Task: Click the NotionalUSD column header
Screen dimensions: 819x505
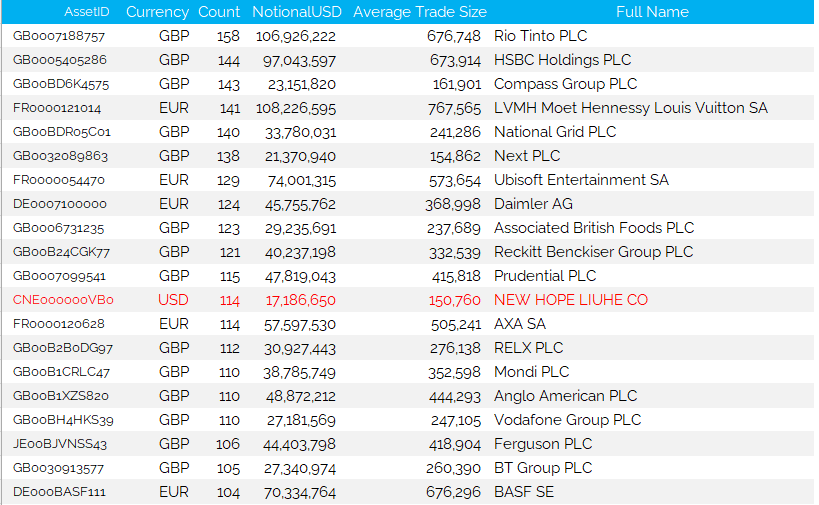Action: click(297, 12)
